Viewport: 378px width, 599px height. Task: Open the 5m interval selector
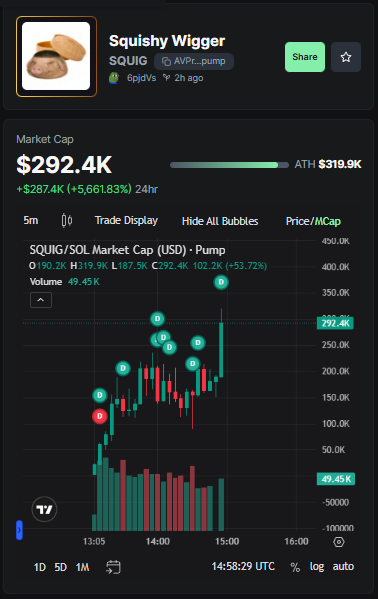coord(31,220)
